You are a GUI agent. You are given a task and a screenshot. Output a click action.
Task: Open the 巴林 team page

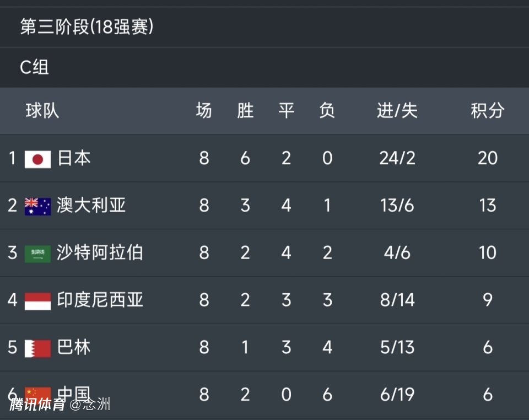point(74,348)
